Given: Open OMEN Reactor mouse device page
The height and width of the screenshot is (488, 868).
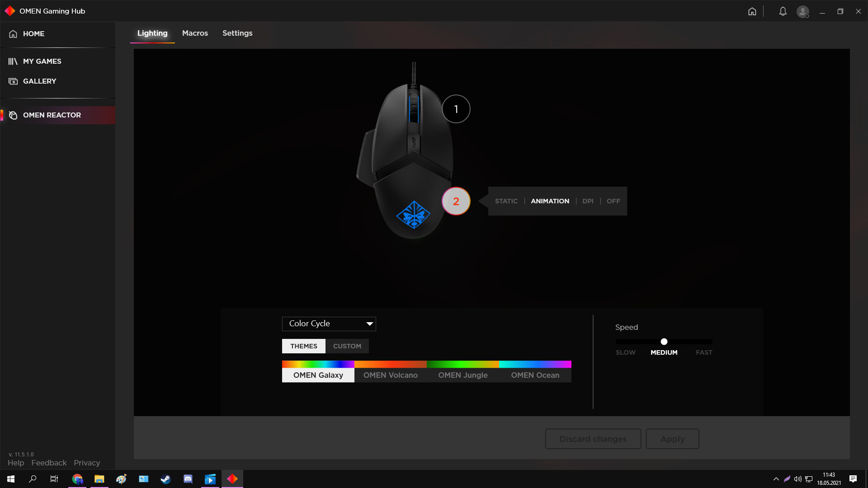Looking at the screenshot, I should point(52,115).
